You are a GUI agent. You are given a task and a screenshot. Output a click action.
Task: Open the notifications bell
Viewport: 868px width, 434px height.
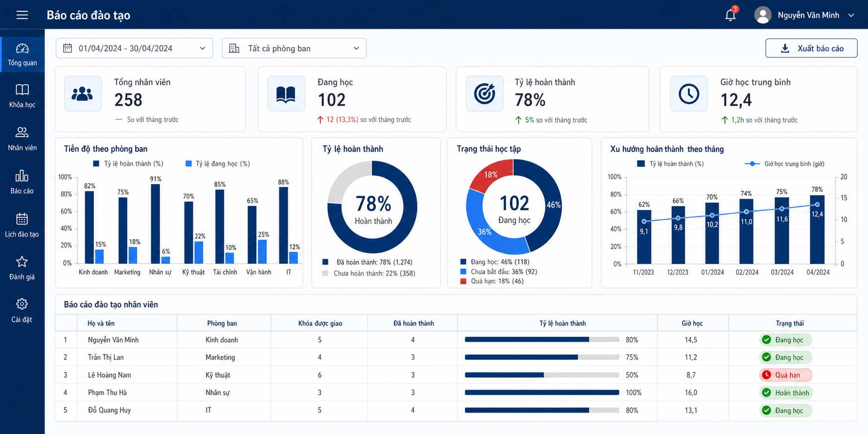tap(731, 15)
